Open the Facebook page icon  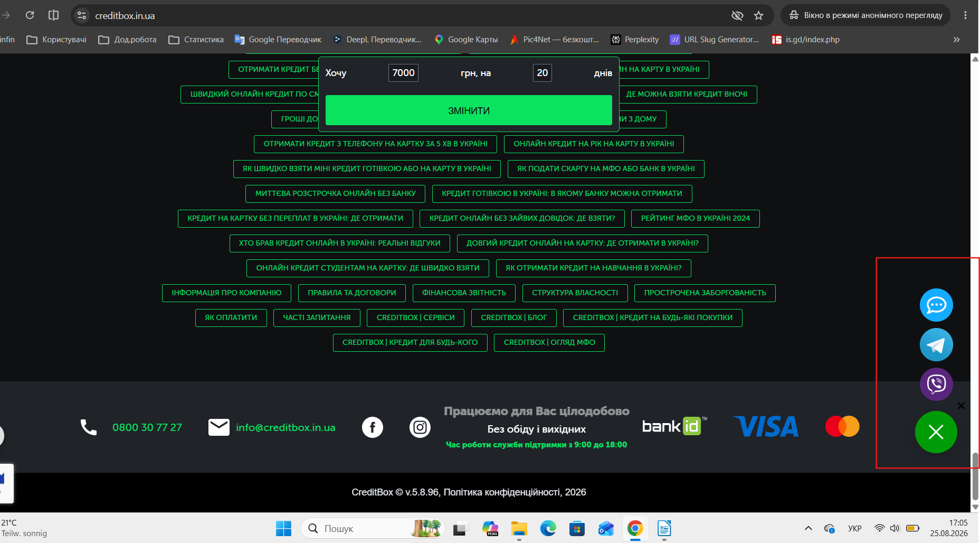373,427
